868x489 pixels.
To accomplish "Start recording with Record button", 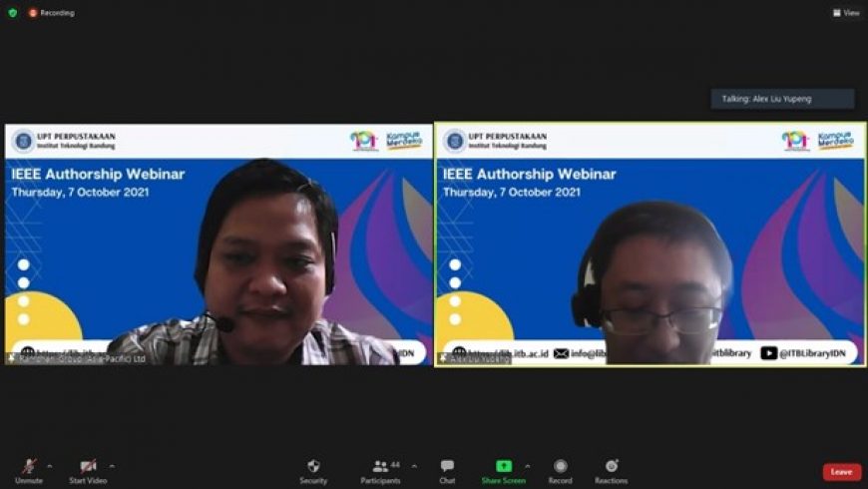I will (x=561, y=471).
